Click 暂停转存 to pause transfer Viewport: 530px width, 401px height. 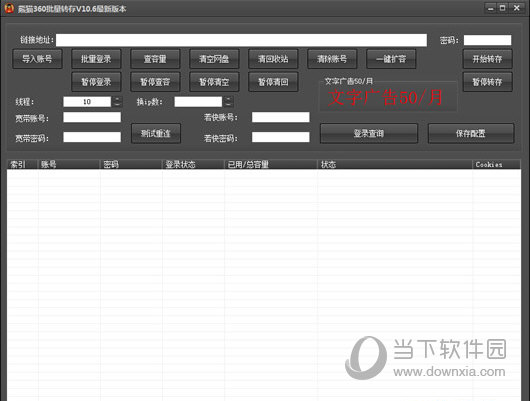(487, 82)
